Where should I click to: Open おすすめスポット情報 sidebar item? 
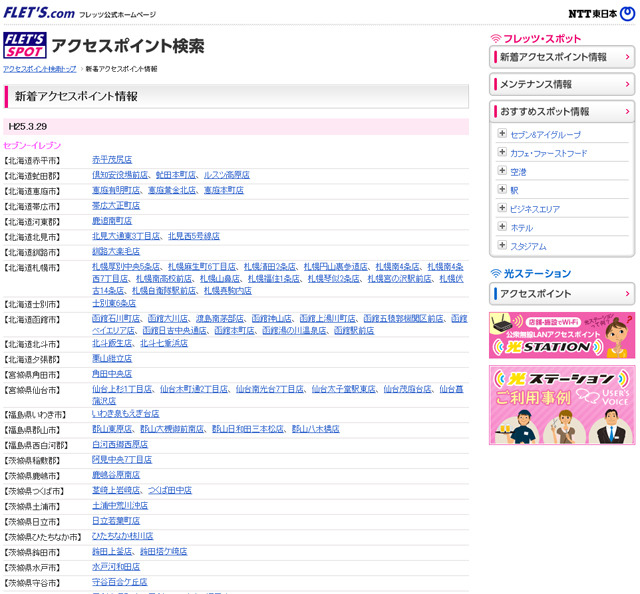(562, 111)
